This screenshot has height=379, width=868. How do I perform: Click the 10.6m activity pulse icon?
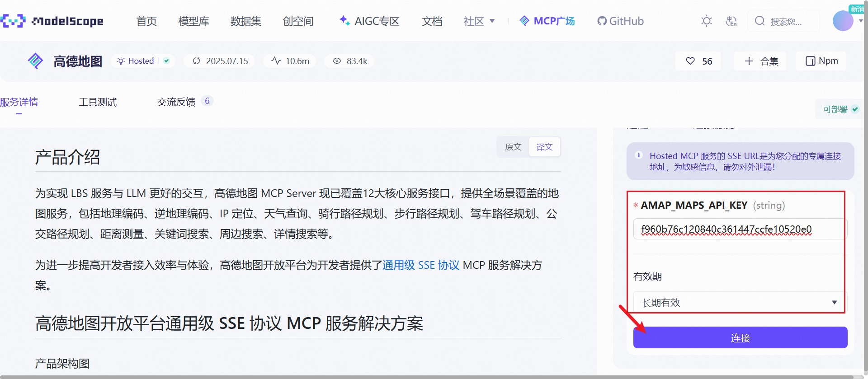pos(276,61)
